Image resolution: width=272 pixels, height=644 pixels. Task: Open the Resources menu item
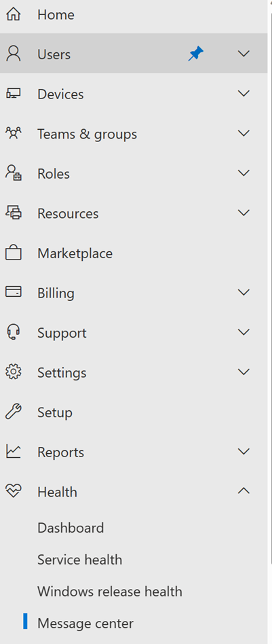[134, 213]
